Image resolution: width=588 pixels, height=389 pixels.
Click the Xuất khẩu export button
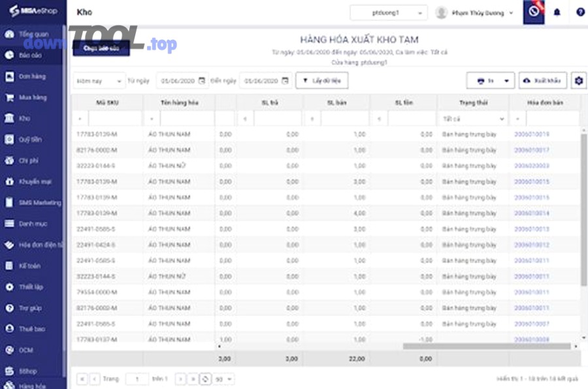(x=542, y=80)
